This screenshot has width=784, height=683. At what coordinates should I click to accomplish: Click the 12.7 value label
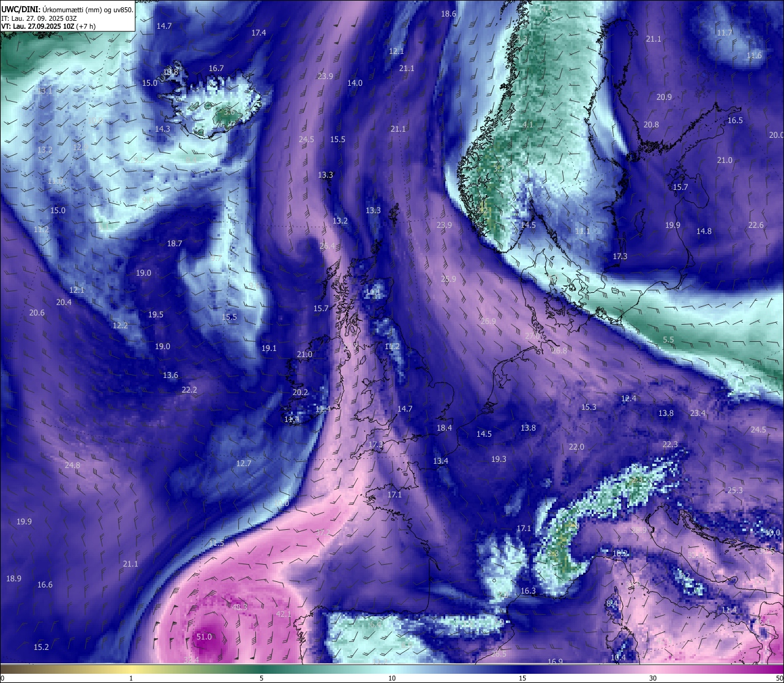coord(244,464)
